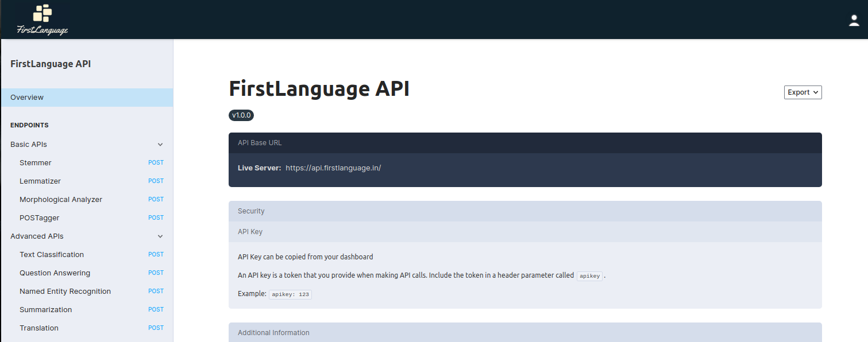Go to Named Entity Recognition
Image resolution: width=868 pixels, height=342 pixels.
pos(65,292)
